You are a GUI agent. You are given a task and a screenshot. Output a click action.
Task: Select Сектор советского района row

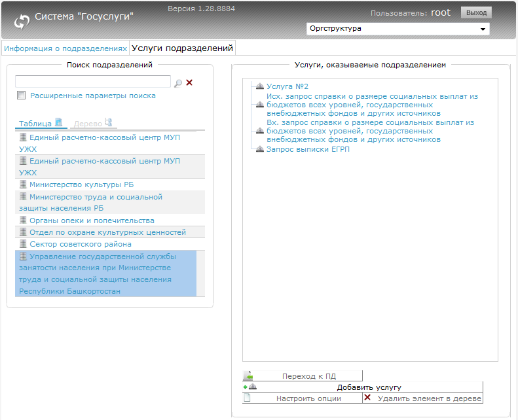pyautogui.click(x=110, y=244)
